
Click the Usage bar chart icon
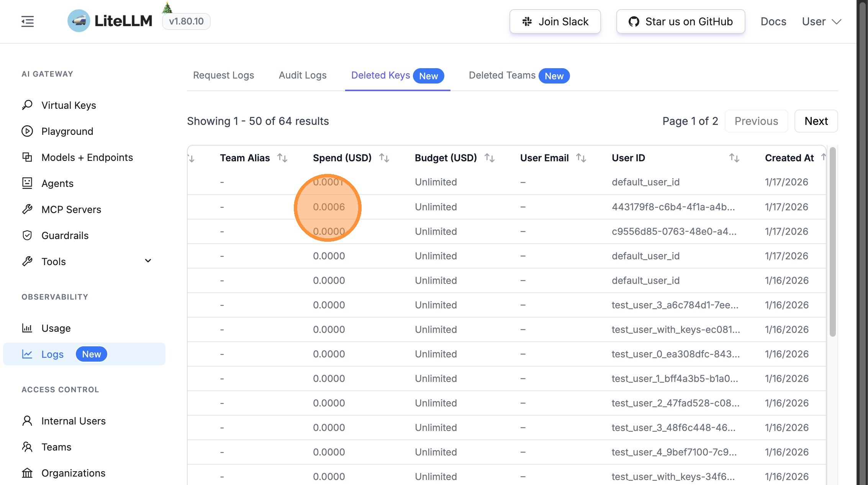click(x=27, y=328)
